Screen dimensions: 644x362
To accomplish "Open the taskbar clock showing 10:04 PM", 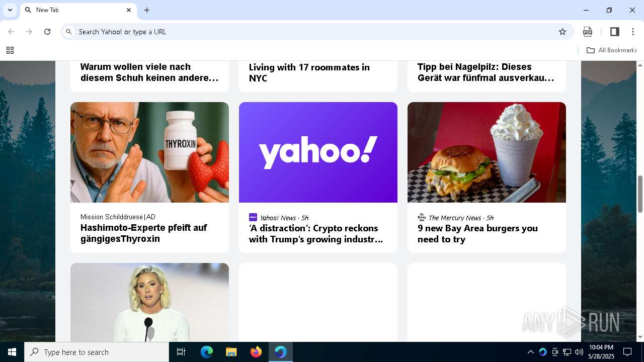I will tap(601, 352).
